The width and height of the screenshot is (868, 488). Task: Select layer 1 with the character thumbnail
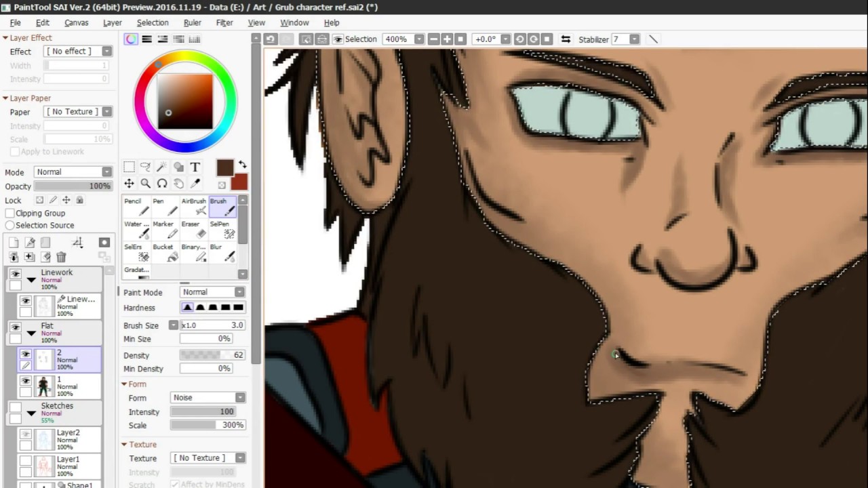pyautogui.click(x=66, y=386)
